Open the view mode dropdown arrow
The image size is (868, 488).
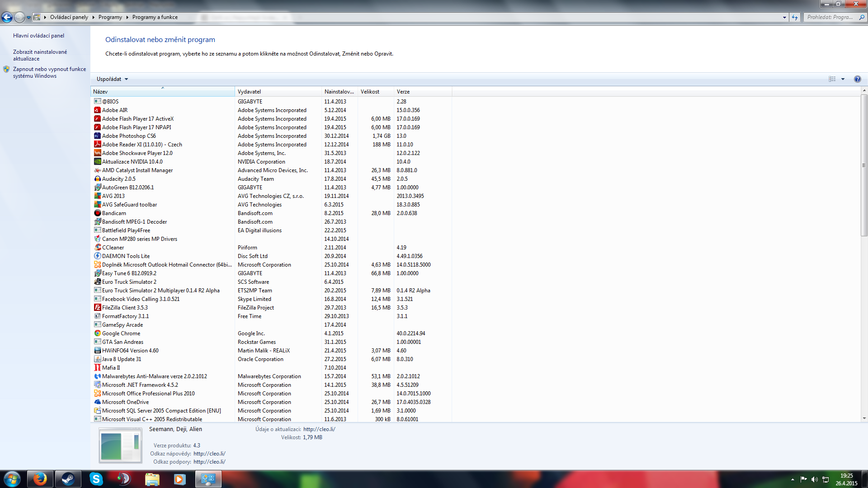pos(843,79)
